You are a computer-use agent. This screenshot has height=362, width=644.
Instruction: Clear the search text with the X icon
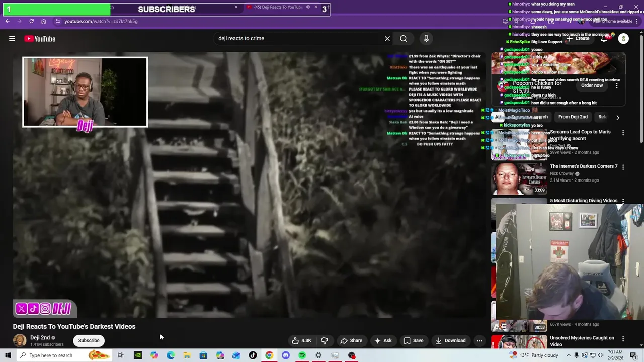click(387, 38)
